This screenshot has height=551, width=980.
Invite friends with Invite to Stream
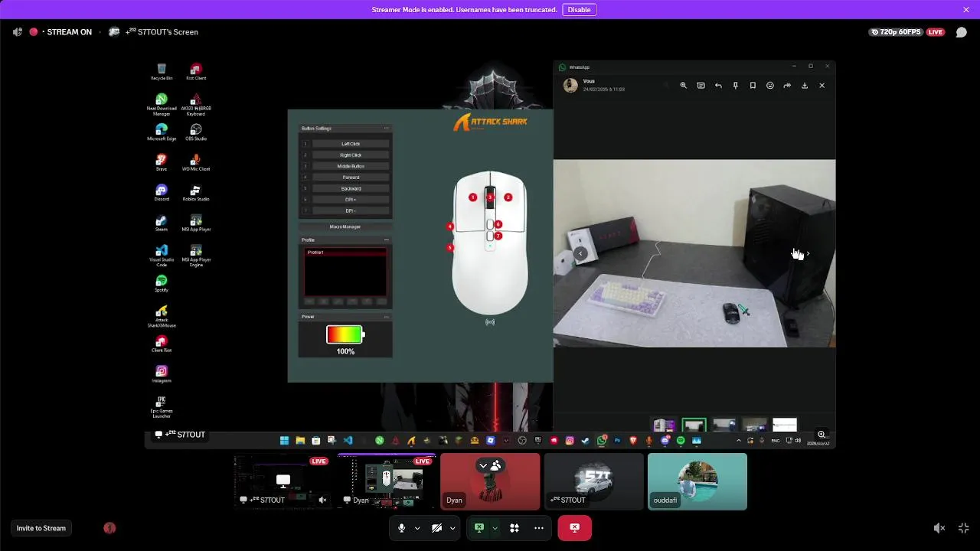[41, 528]
